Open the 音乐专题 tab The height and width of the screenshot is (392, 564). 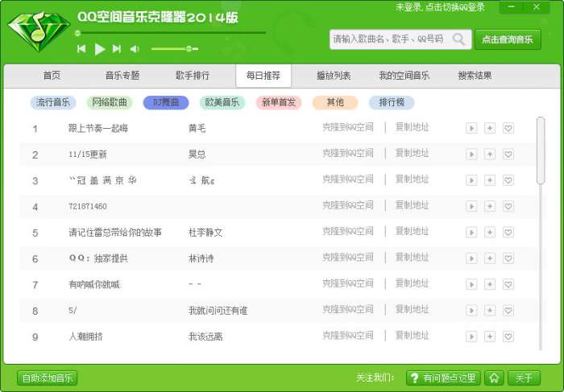(x=122, y=76)
